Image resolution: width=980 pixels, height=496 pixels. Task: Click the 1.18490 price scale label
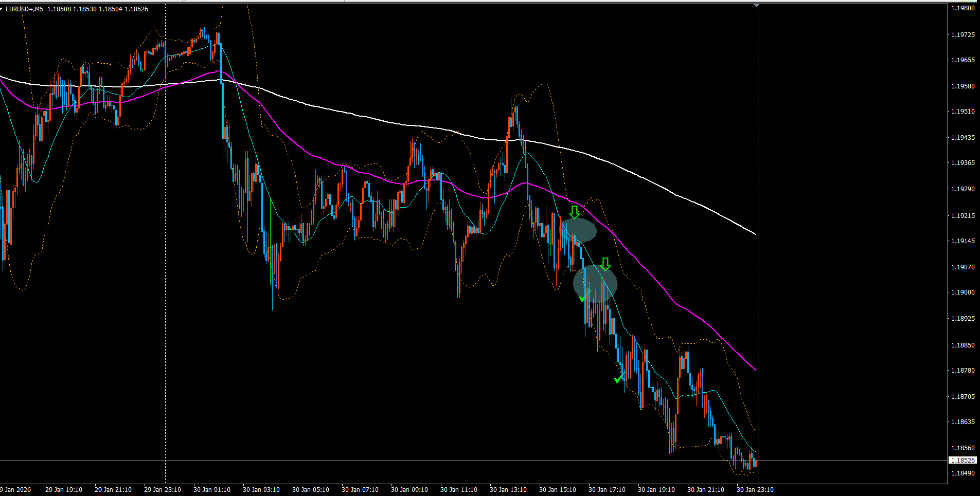pyautogui.click(x=963, y=473)
